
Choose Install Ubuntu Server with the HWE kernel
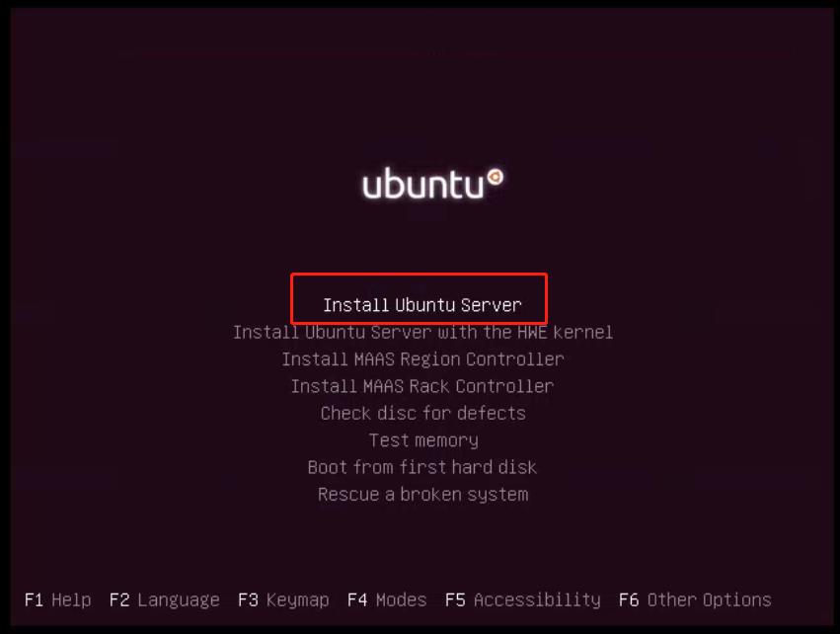[x=422, y=332]
